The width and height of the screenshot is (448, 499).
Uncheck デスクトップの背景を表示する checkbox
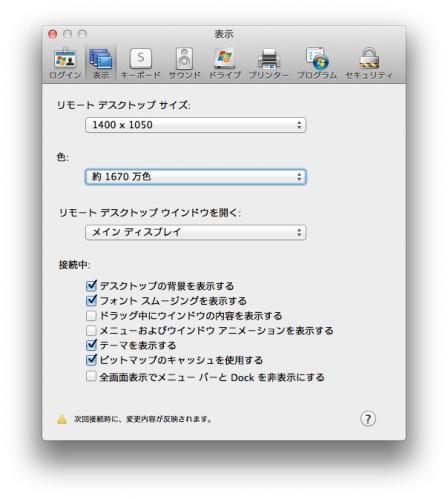(91, 286)
